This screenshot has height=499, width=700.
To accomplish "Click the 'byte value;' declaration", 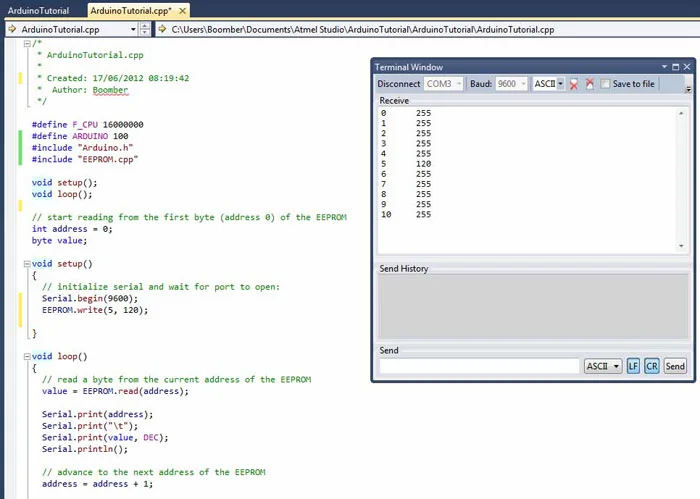I will 59,241.
